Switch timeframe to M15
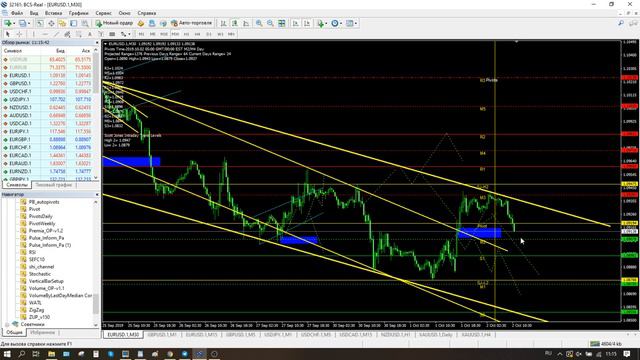 (x=164, y=34)
